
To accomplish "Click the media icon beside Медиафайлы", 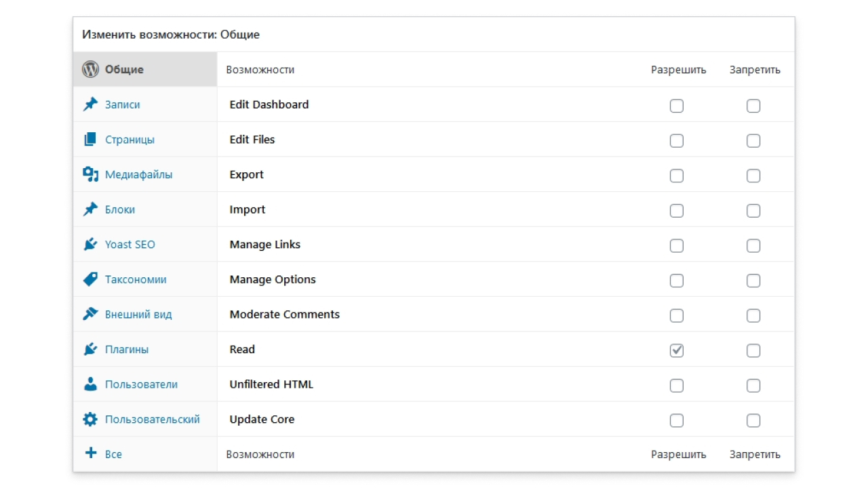I will pyautogui.click(x=91, y=174).
